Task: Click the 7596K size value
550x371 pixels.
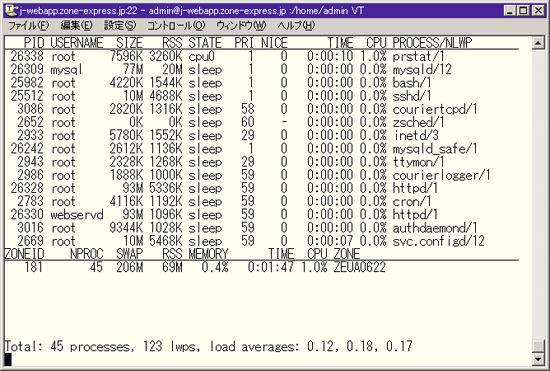Action: point(127,56)
